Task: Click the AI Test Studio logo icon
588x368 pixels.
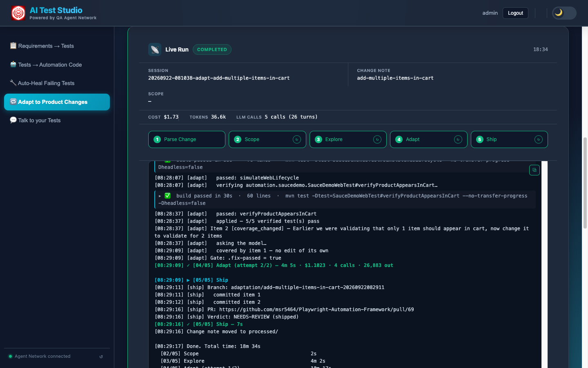Action: click(x=18, y=13)
